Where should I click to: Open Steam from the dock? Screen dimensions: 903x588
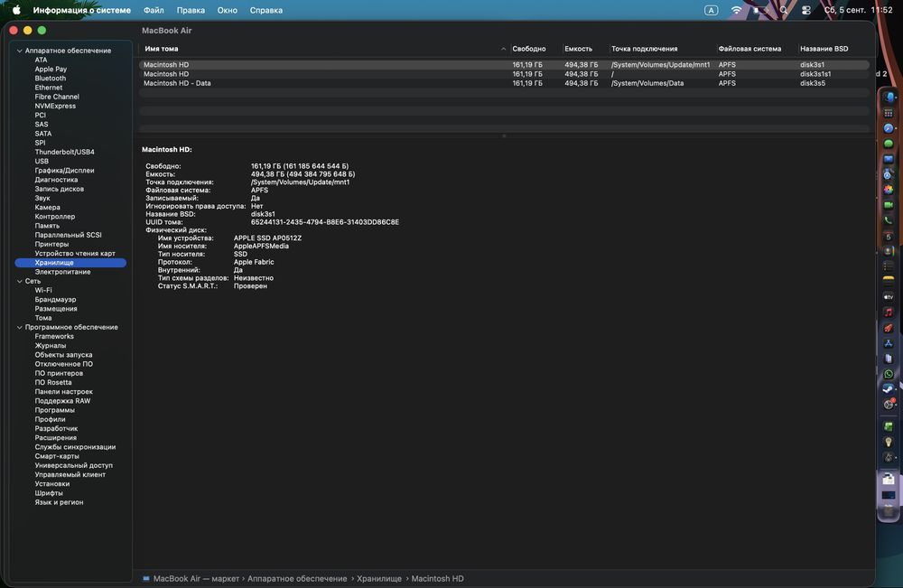click(x=889, y=388)
